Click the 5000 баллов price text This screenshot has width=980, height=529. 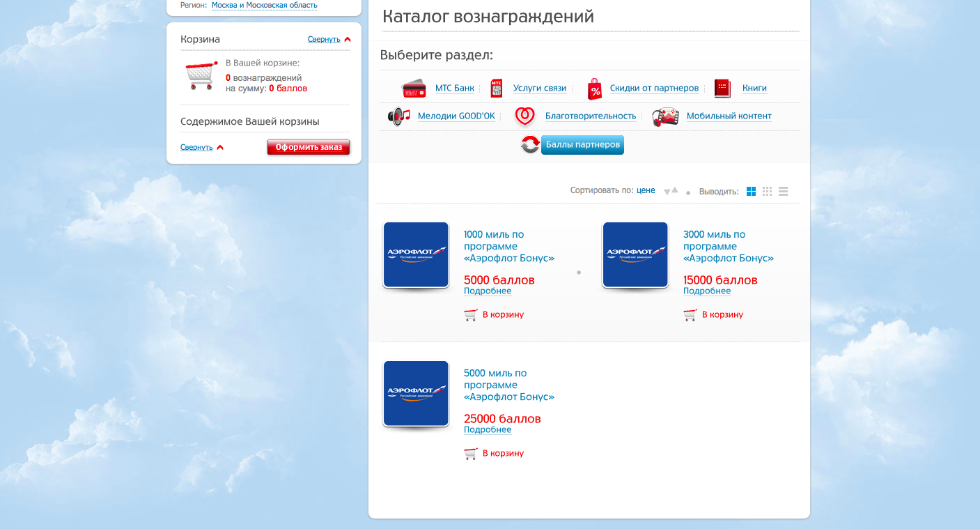(x=499, y=280)
